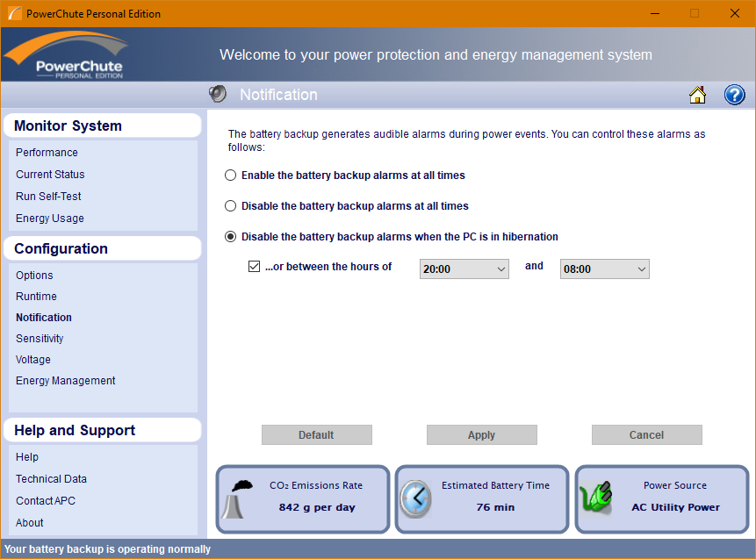Open the Help link
This screenshot has height=559, width=756.
[x=27, y=457]
